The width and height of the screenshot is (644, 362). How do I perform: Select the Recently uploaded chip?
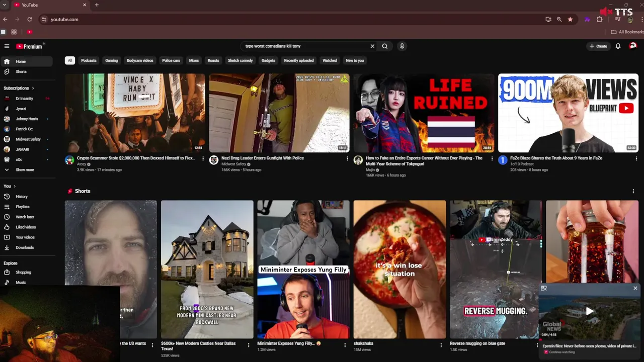pos(299,60)
